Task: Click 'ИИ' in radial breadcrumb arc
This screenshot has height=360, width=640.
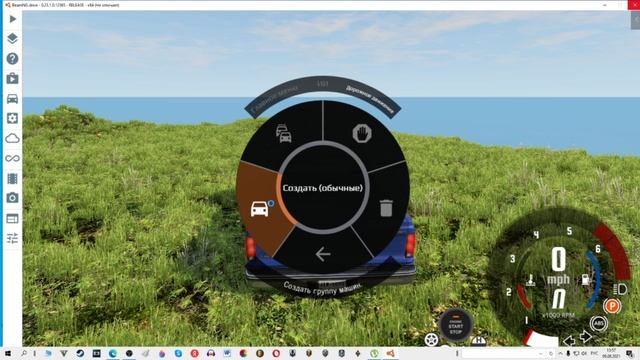Action: pyautogui.click(x=322, y=84)
